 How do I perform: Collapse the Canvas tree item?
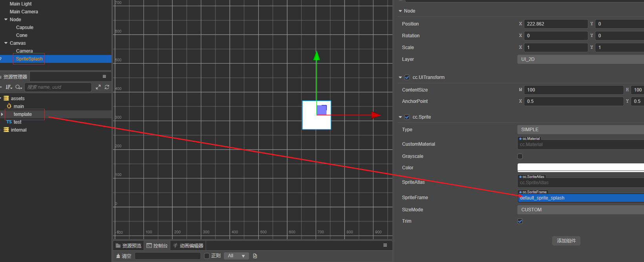tap(6, 43)
